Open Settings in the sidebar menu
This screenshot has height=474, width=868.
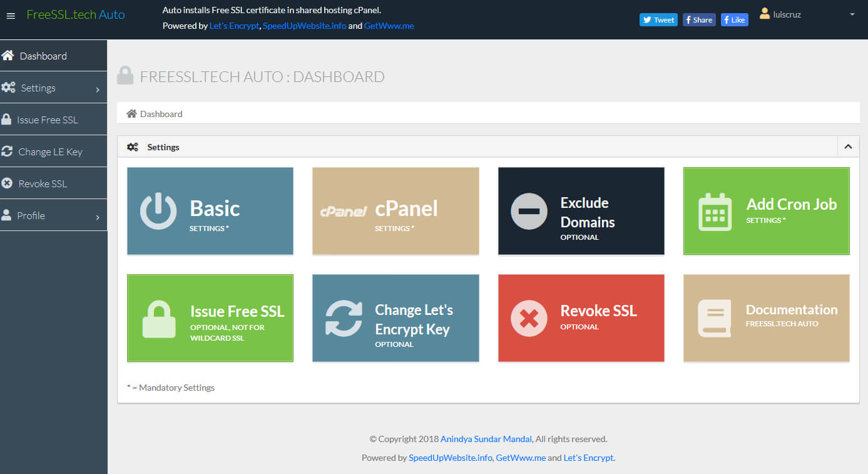click(53, 88)
